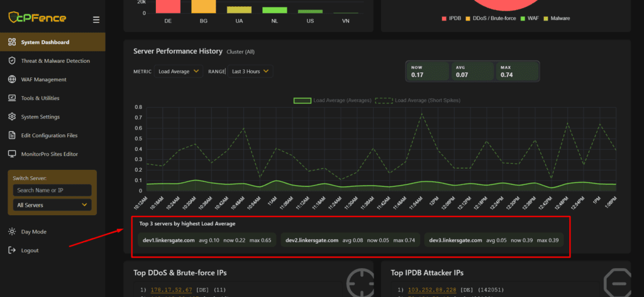This screenshot has width=644, height=297.
Task: Click the System Dashboard grid icon
Action: click(12, 42)
